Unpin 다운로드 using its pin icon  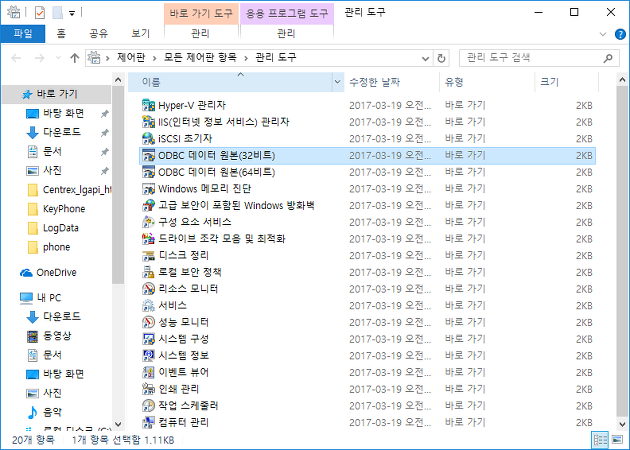[104, 133]
